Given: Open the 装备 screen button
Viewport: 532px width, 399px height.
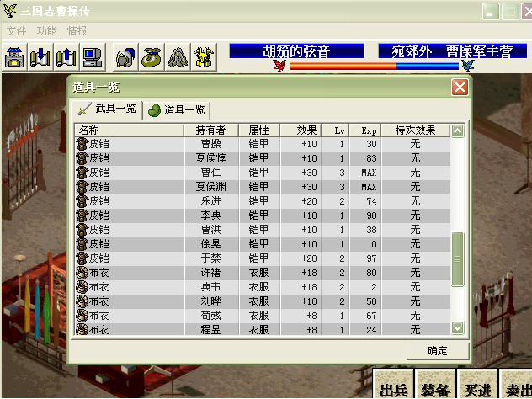Looking at the screenshot, I should click(436, 391).
